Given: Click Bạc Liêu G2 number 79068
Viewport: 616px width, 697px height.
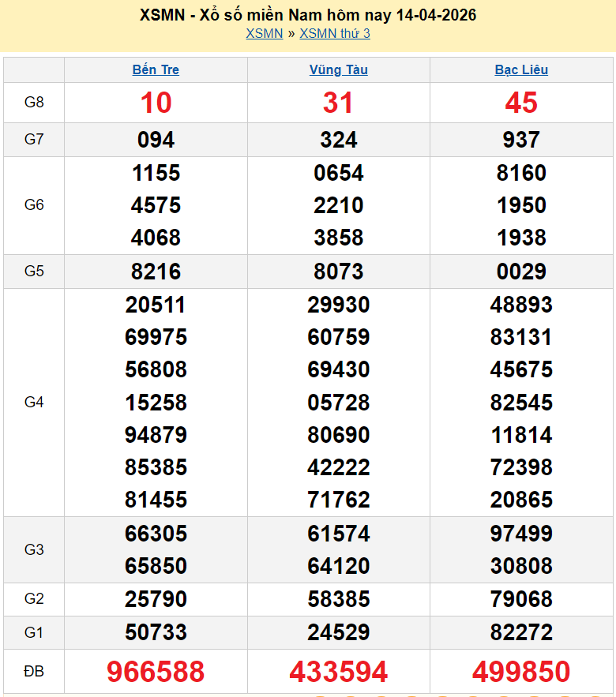Looking at the screenshot, I should 521,599.
